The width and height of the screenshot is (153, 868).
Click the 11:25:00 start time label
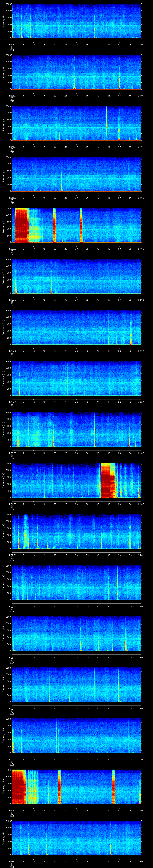click(x=12, y=198)
